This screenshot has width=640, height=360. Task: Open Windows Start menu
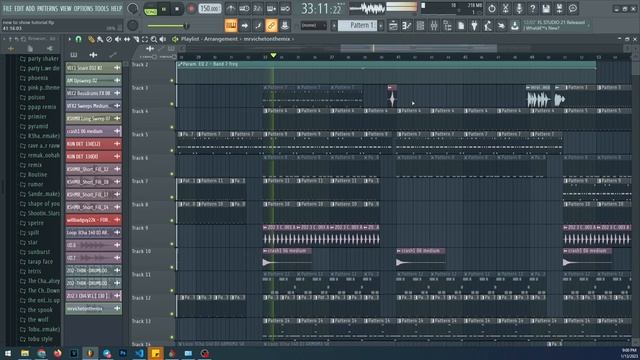point(7,353)
